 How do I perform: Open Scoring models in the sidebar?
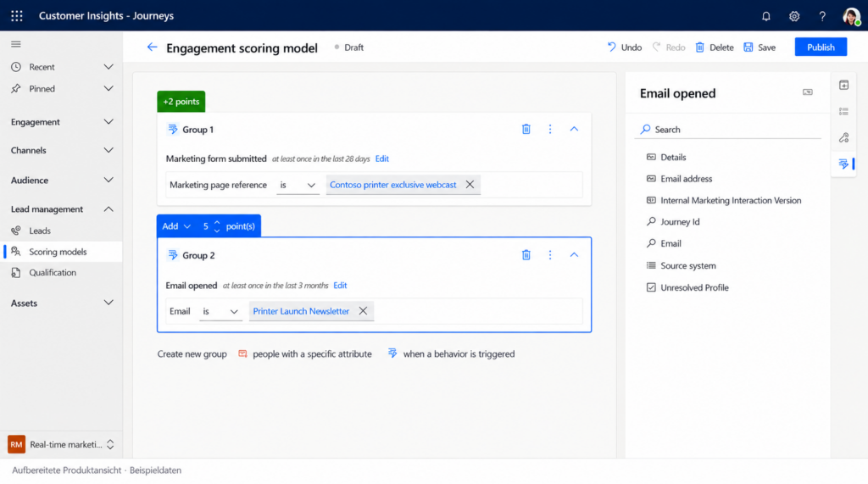[x=61, y=252]
